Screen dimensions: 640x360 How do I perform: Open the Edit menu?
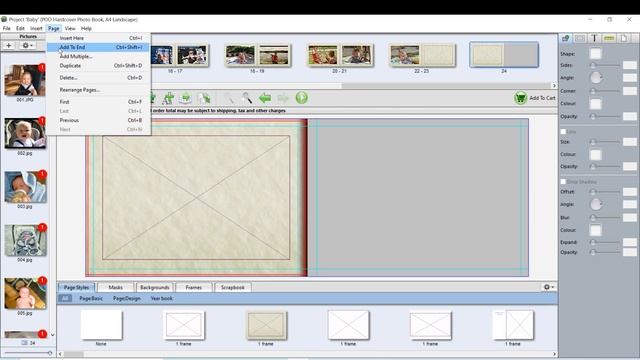[x=20, y=29]
